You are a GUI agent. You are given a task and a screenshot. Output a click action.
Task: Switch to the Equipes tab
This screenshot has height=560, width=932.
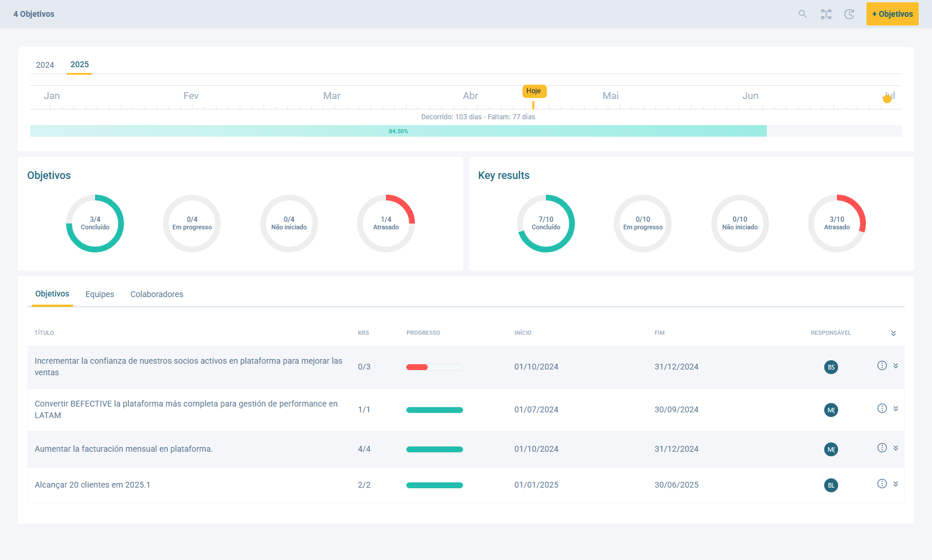pos(100,294)
